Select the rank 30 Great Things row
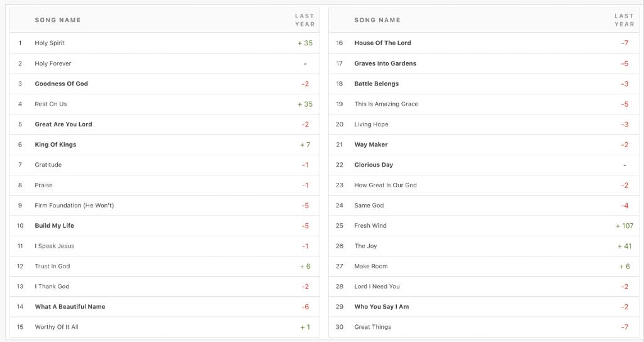The height and width of the screenshot is (342, 644). pos(372,327)
